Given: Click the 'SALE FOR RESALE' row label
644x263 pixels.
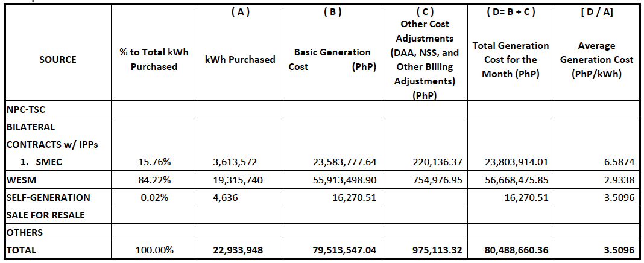Looking at the screenshot, I should click(x=45, y=215).
